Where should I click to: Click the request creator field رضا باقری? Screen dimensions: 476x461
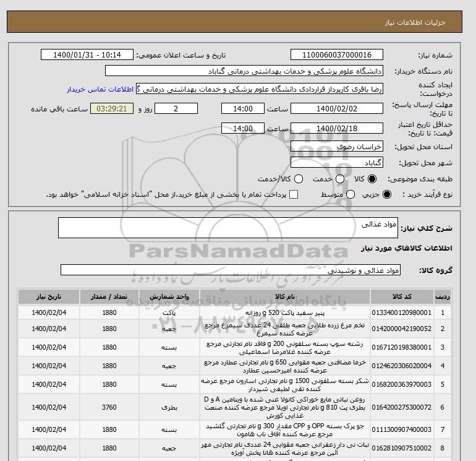pos(260,88)
